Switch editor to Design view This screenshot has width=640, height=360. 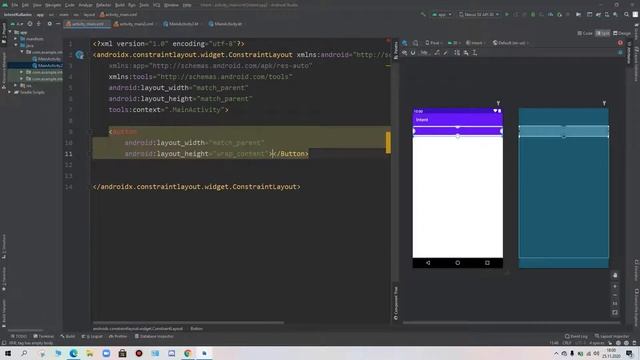[622, 33]
